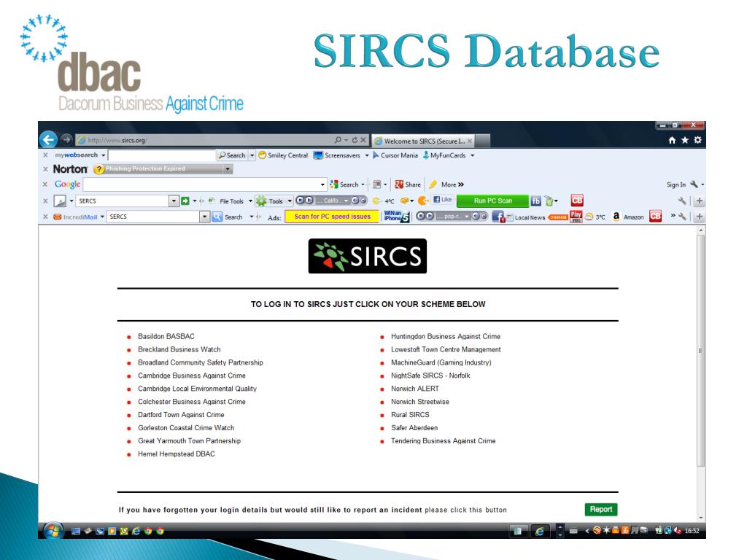Open the SERCS combo box arrow beside Go button
The height and width of the screenshot is (560, 747).
pyautogui.click(x=174, y=201)
